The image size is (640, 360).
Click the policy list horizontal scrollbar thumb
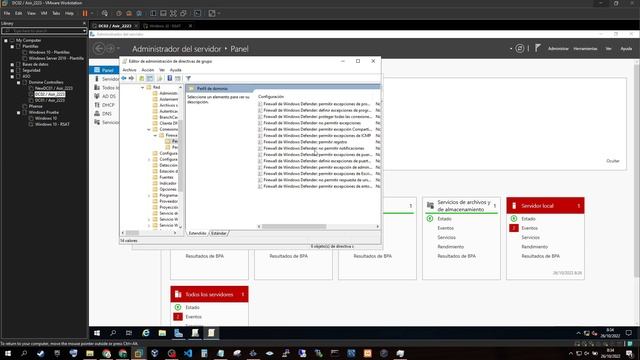(x=294, y=227)
